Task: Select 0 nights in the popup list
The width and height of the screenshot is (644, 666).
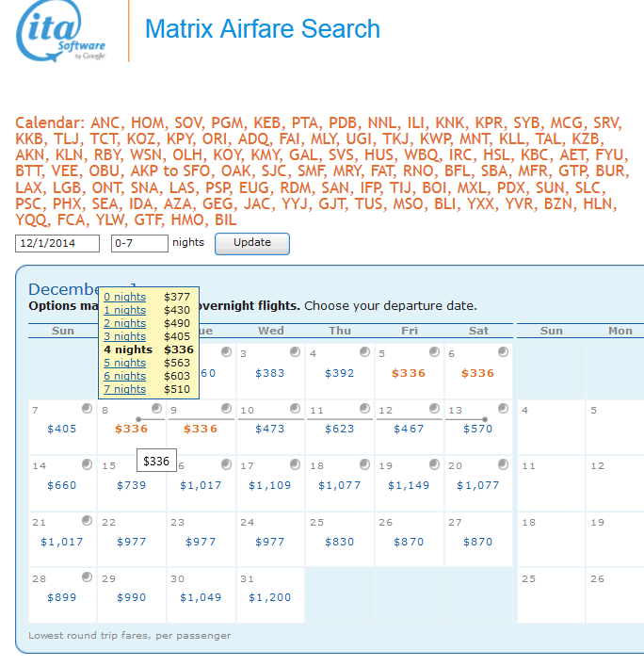Action: click(x=124, y=297)
